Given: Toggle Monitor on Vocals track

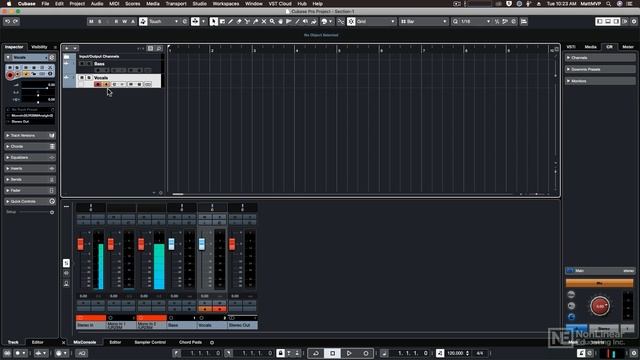Looking at the screenshot, I should (x=106, y=84).
